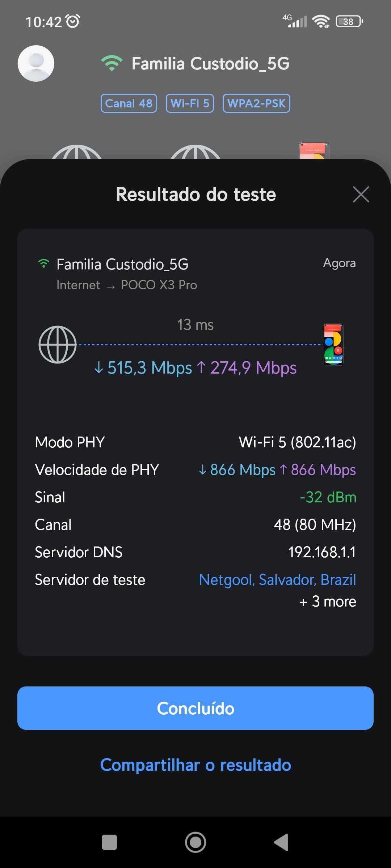Tap the profile avatar icon

click(x=36, y=63)
